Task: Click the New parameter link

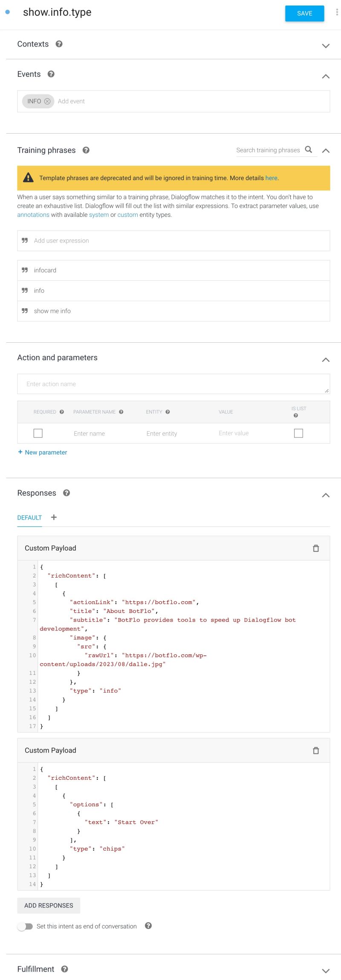Action: 43,452
